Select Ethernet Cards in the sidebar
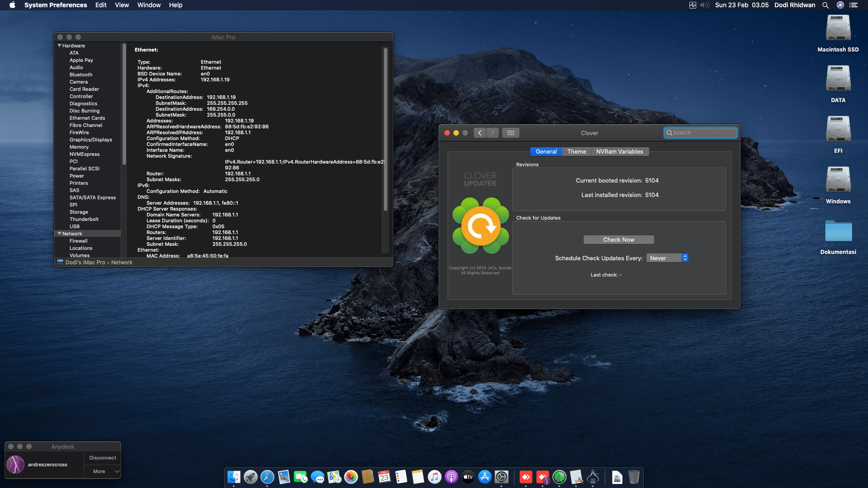The height and width of the screenshot is (488, 868). (x=87, y=118)
